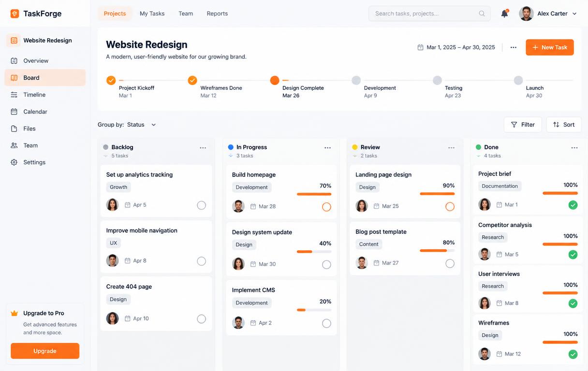
Task: Click the Design Complete milestone marker
Action: [275, 80]
